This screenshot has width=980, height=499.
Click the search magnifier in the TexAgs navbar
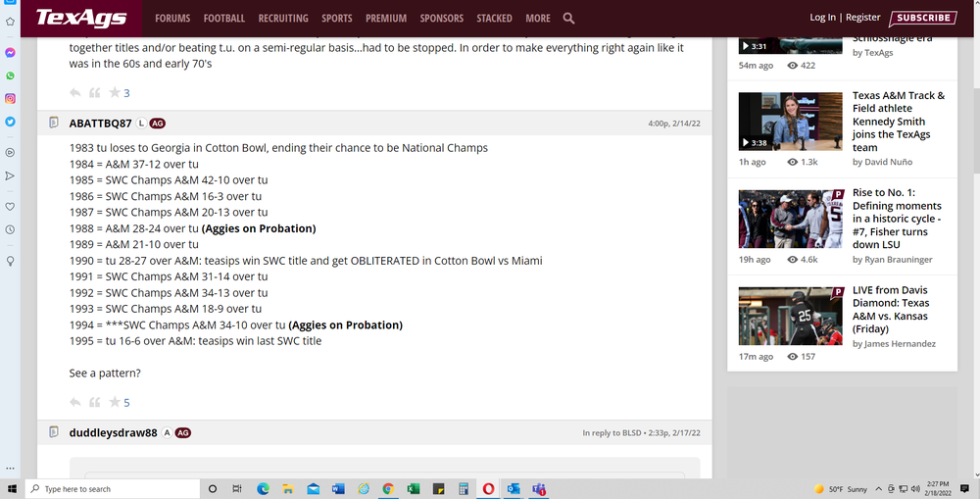point(569,18)
